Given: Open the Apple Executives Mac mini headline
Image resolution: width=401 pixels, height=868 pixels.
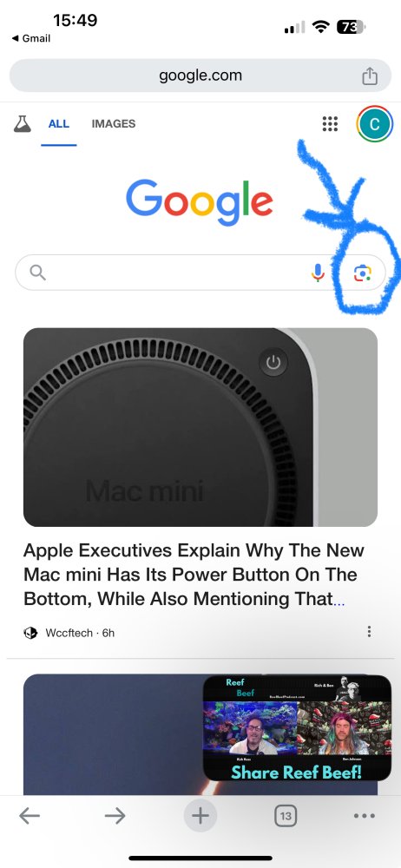Looking at the screenshot, I should coord(194,575).
